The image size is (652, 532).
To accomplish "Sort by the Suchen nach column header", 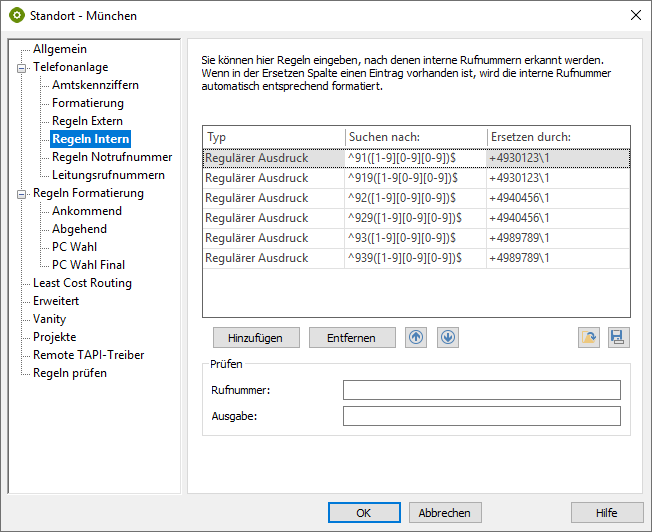I will point(414,137).
